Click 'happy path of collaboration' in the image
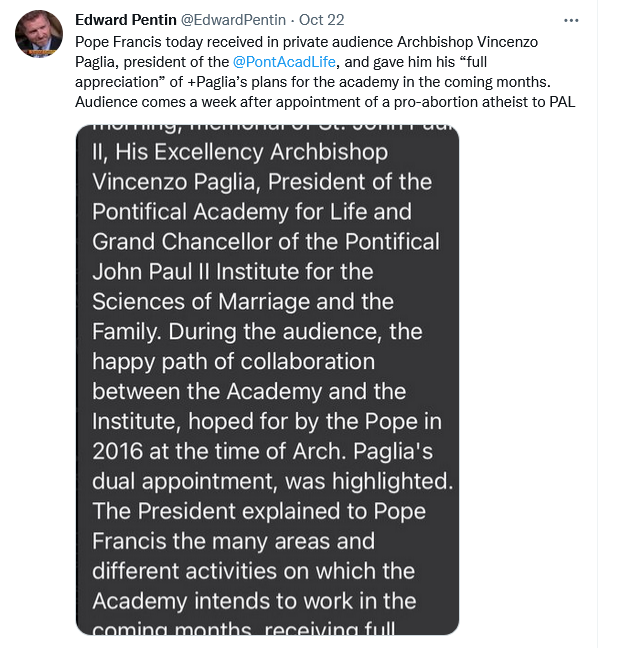 tap(233, 362)
